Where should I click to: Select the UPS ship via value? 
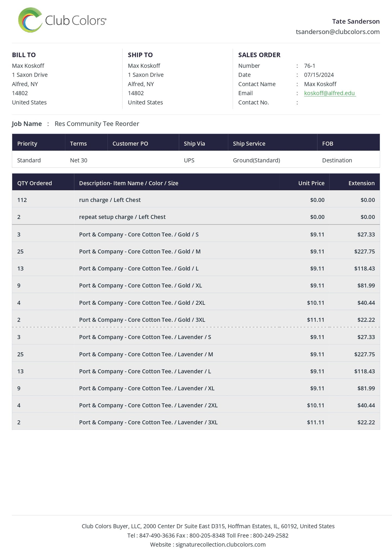(189, 160)
